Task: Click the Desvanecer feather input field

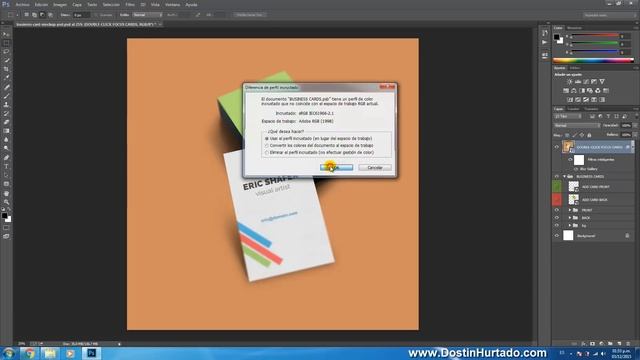Action: coord(81,15)
